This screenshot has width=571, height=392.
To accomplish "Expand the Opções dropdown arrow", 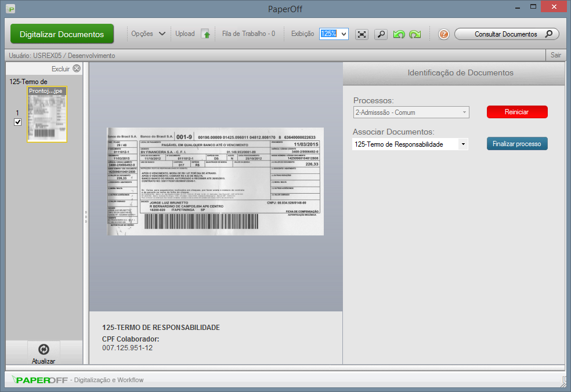I will [x=162, y=34].
